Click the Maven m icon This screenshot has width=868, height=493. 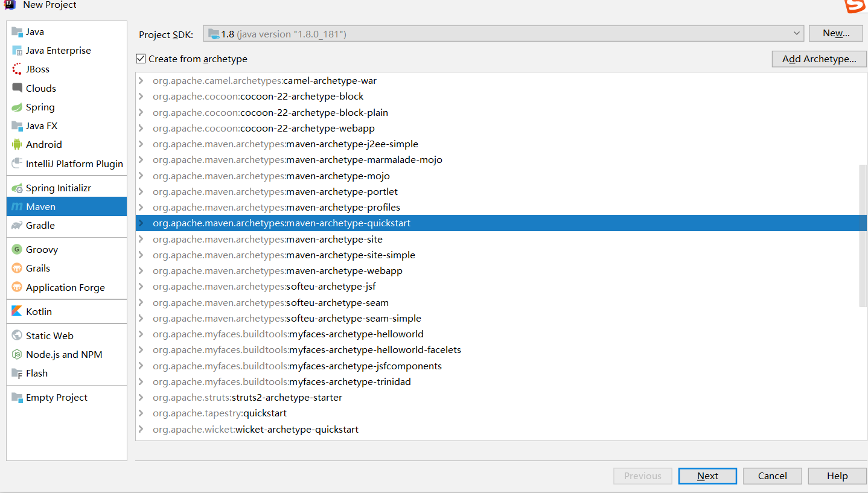(x=17, y=207)
